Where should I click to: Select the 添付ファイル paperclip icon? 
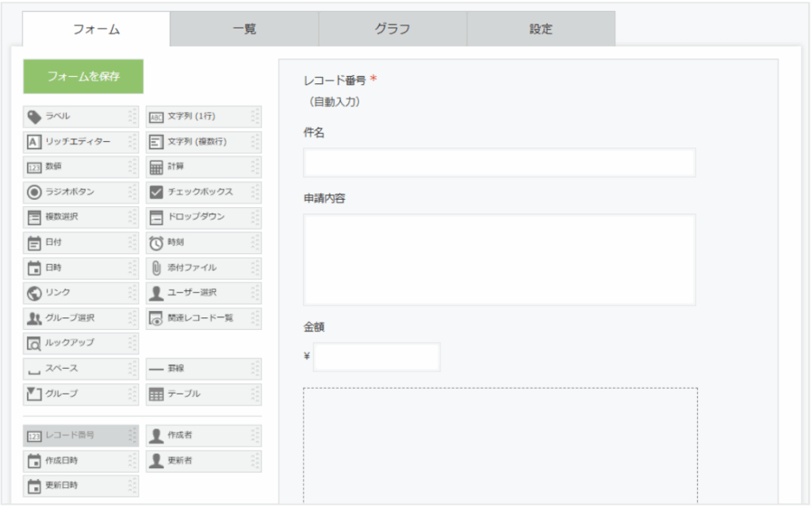[x=156, y=268]
